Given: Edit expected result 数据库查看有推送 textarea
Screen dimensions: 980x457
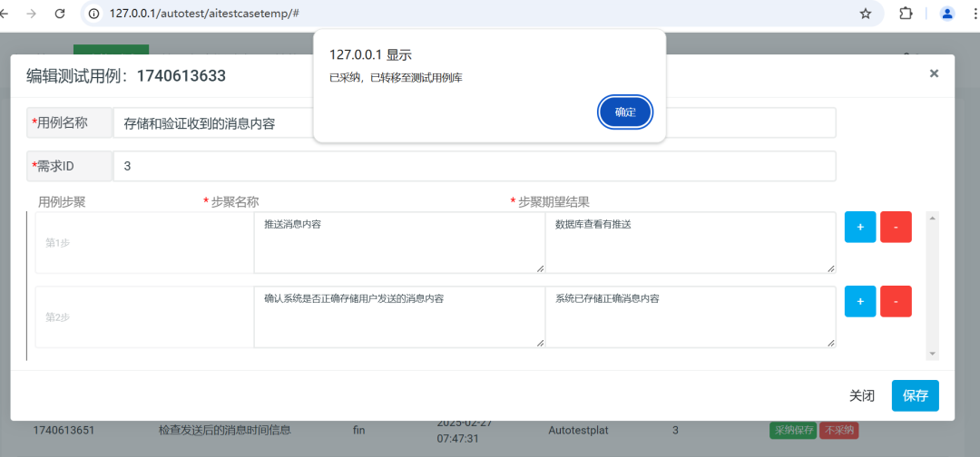Looking at the screenshot, I should [691, 242].
